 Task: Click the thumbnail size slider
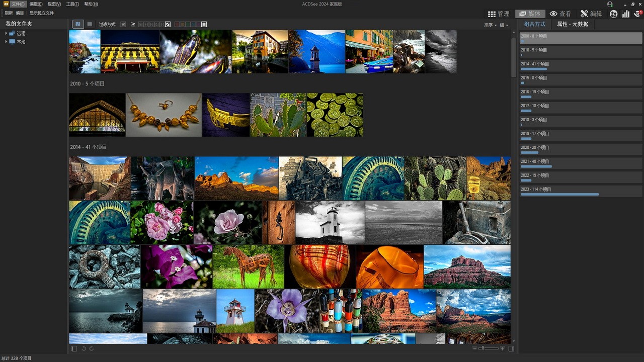pyautogui.click(x=489, y=348)
